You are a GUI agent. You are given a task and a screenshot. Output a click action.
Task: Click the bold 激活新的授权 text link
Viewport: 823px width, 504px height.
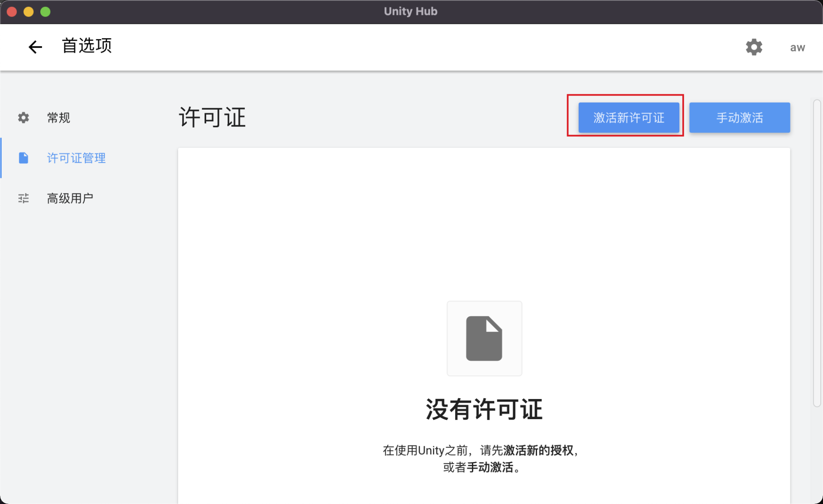[x=538, y=450]
